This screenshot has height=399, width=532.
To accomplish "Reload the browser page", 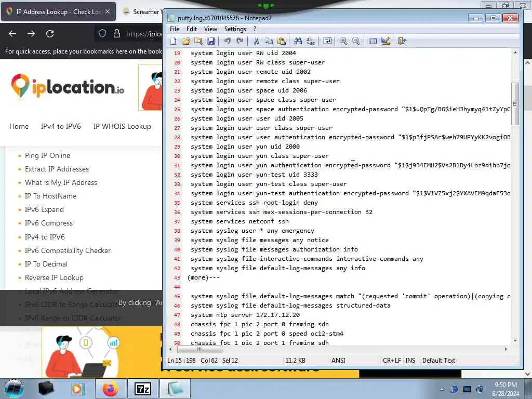I will [50, 34].
